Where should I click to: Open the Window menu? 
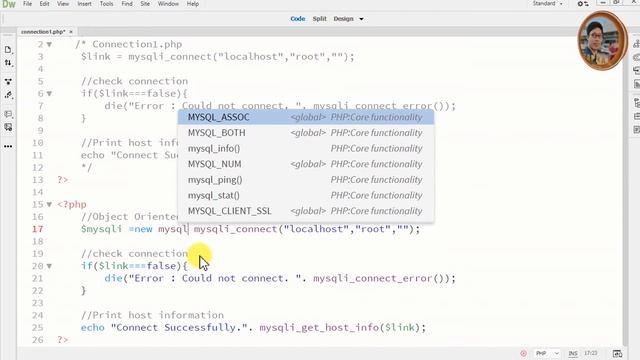168,4
